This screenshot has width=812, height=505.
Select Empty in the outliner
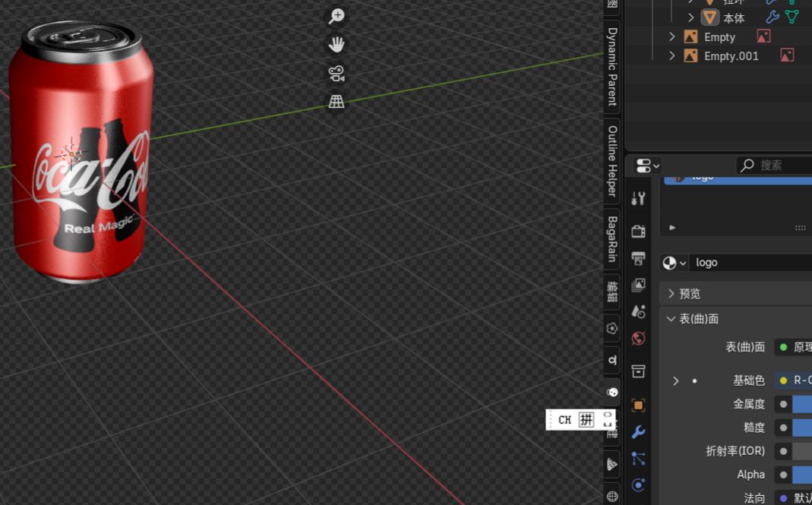(719, 37)
